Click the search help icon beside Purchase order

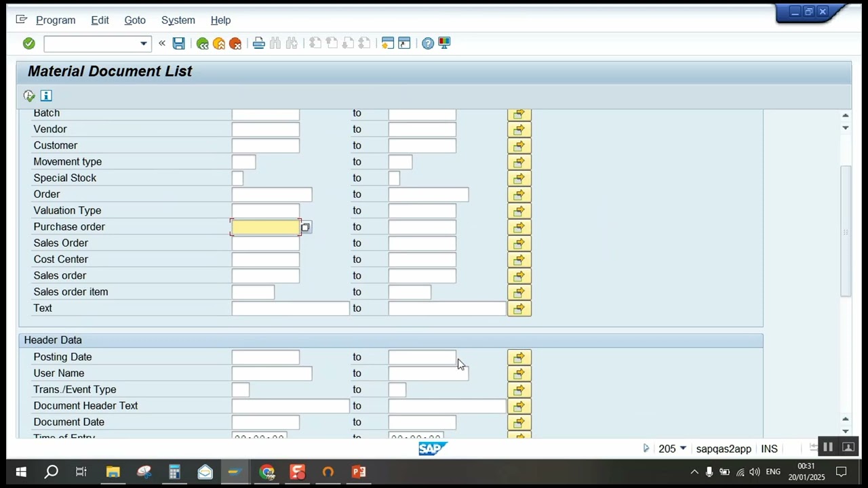click(x=305, y=227)
